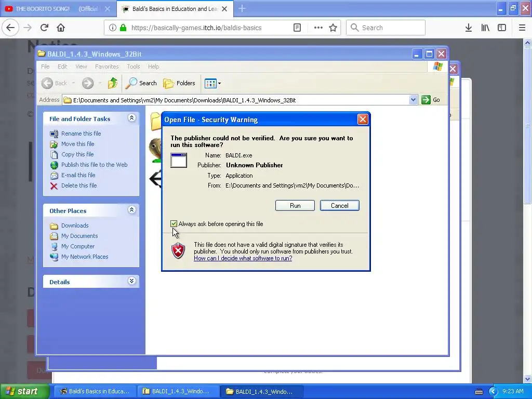Open page actions three-dots menu
The image size is (532, 399).
pos(318,28)
